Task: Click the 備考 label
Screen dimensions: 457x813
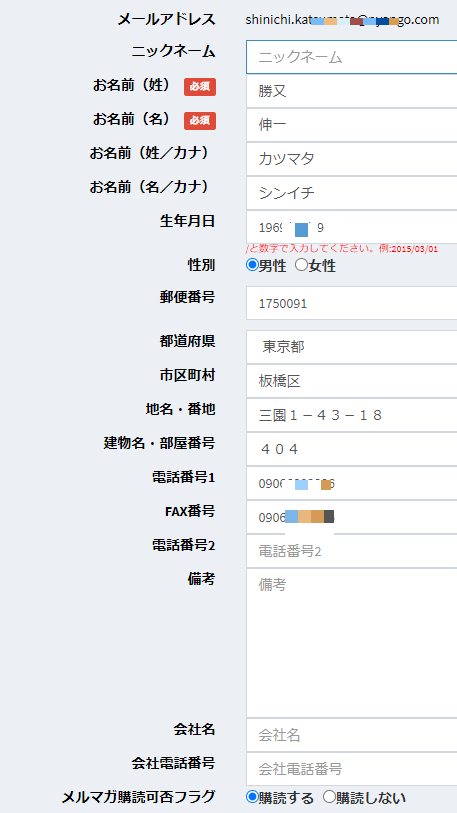Action: 201,579
